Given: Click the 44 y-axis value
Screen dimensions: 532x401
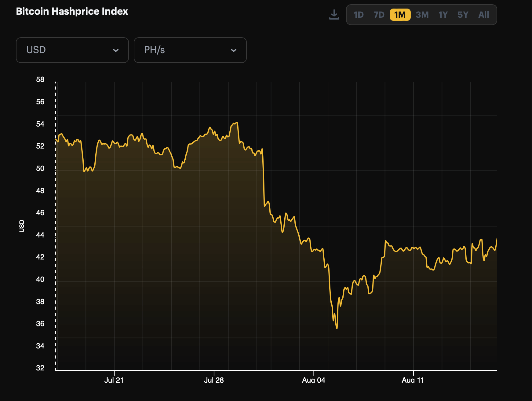Looking at the screenshot, I should (40, 235).
